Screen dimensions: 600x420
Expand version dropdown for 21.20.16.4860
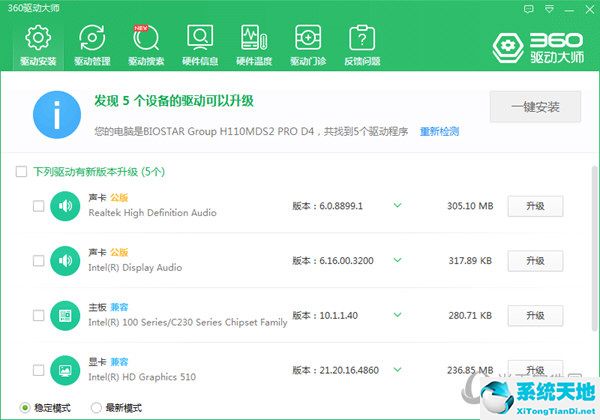pyautogui.click(x=398, y=370)
